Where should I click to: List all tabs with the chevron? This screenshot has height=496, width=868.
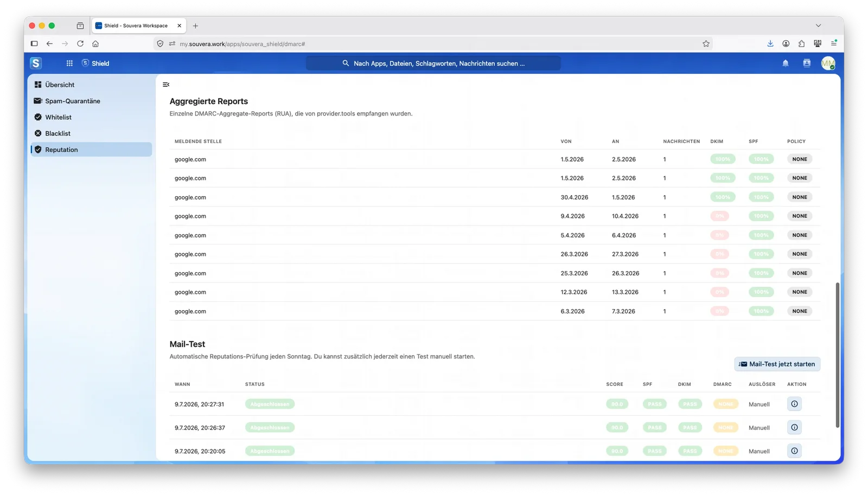point(818,25)
